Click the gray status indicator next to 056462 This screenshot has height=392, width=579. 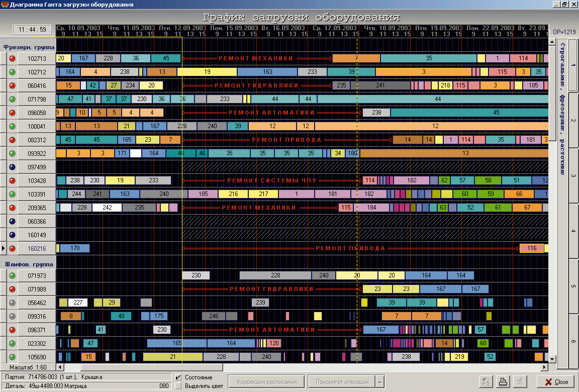click(13, 303)
